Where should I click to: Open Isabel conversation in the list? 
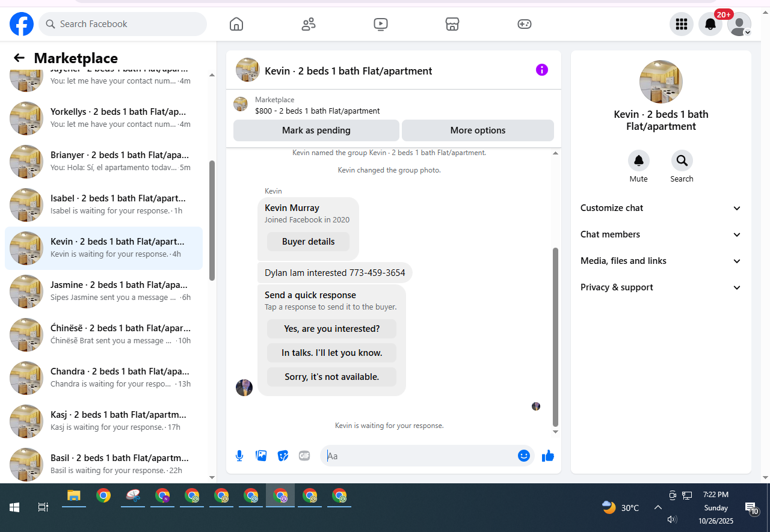tap(103, 205)
